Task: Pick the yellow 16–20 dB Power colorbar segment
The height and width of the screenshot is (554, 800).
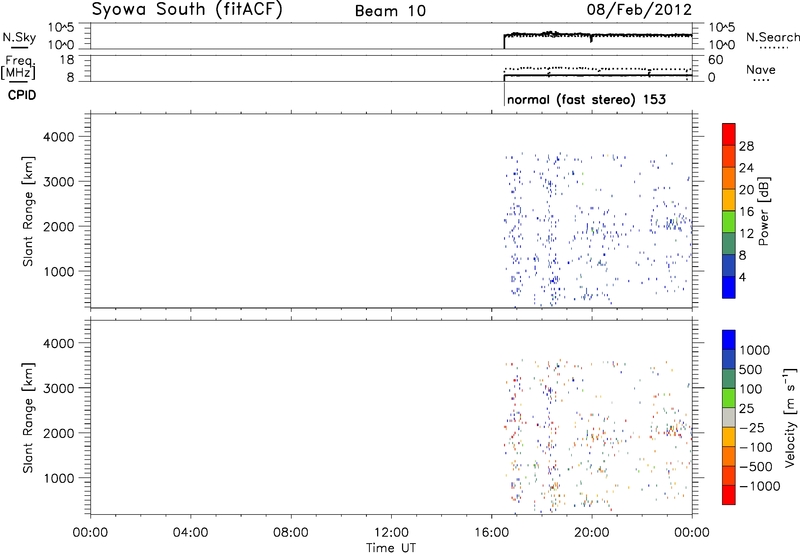Action: (x=729, y=200)
